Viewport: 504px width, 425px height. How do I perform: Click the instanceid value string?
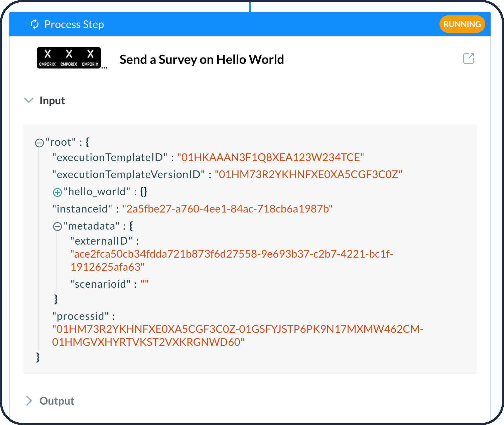click(x=227, y=209)
